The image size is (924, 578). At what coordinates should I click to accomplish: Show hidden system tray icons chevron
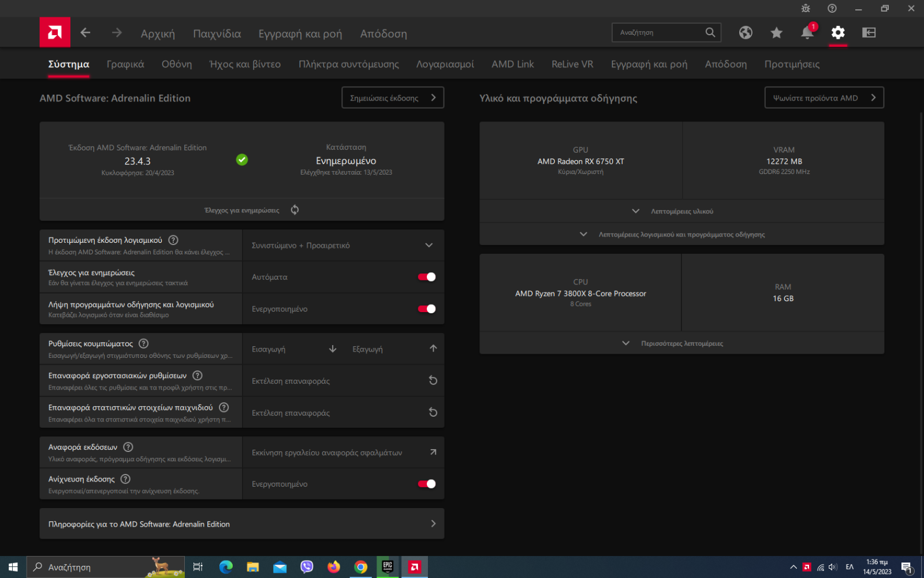793,567
